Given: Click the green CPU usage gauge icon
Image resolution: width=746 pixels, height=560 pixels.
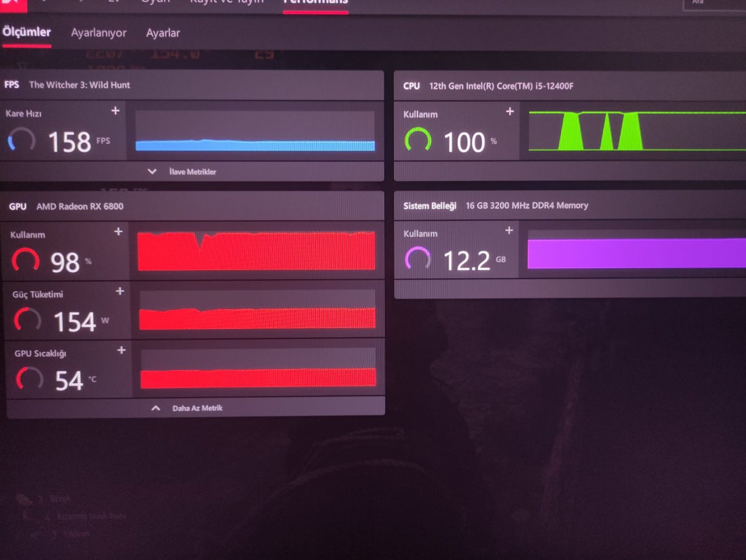Looking at the screenshot, I should (x=418, y=140).
